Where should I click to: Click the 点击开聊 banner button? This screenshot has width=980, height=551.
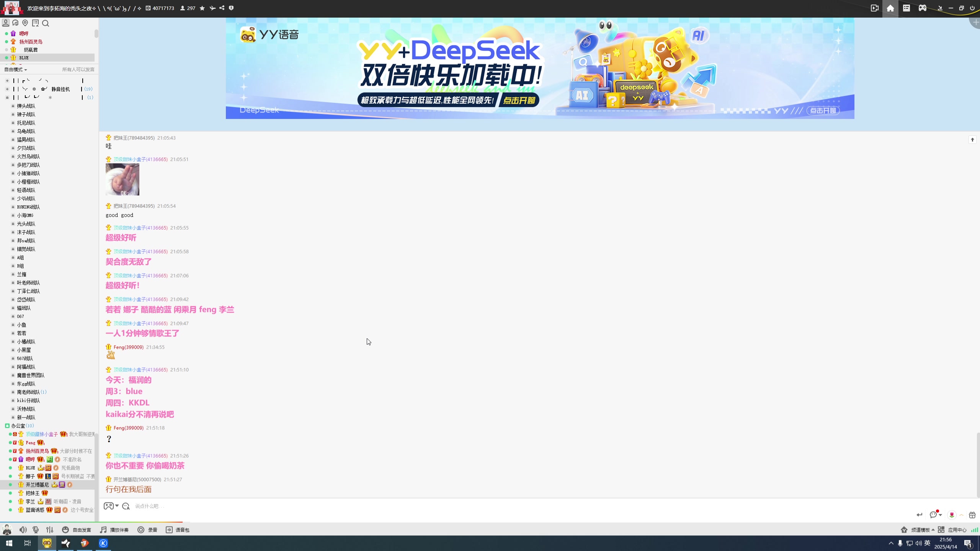pos(519,101)
